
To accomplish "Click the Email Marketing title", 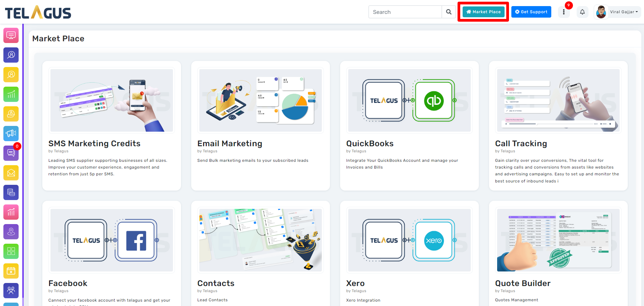I will (230, 144).
